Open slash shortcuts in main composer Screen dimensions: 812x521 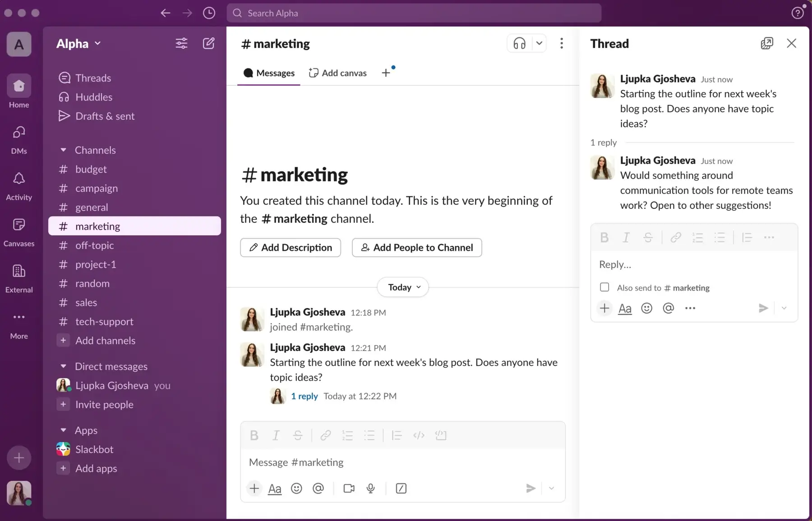click(x=401, y=488)
